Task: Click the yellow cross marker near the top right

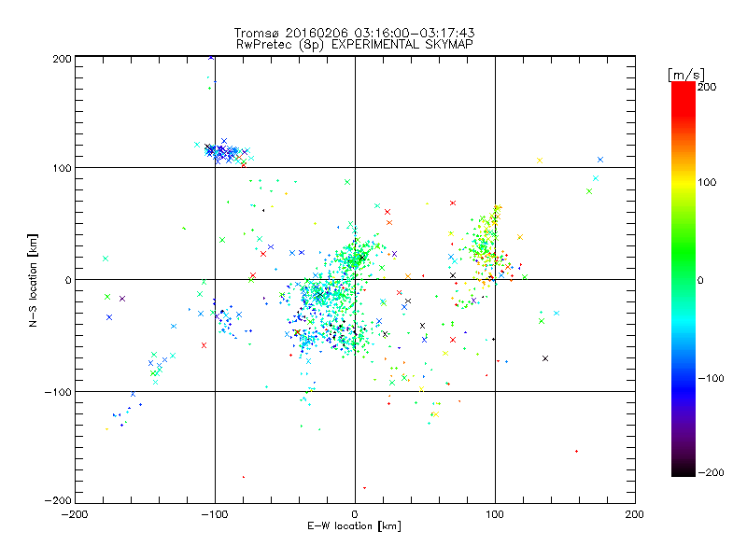Action: 540,161
